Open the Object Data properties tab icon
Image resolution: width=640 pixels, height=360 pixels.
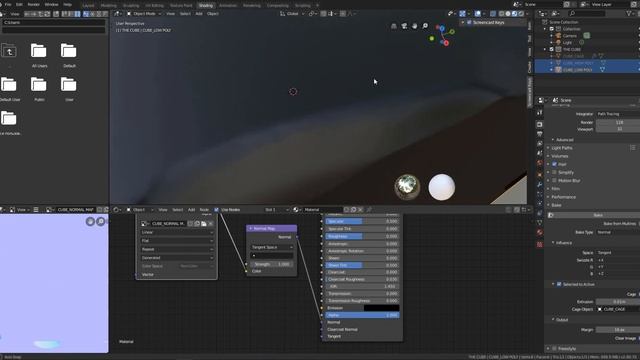click(x=540, y=223)
